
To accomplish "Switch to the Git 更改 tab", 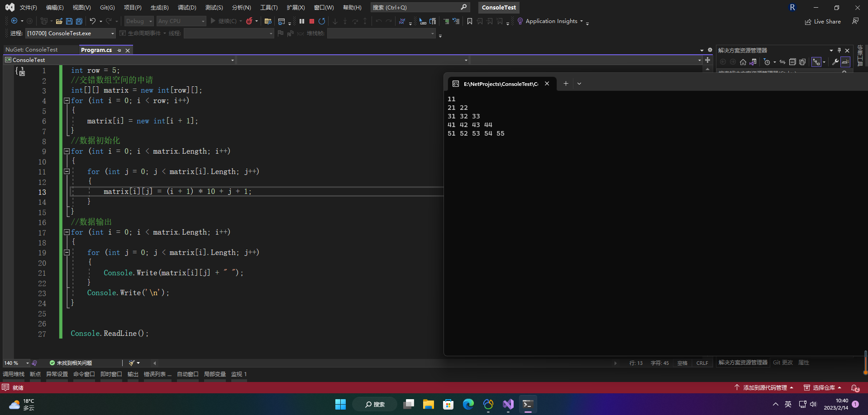I will 782,363.
